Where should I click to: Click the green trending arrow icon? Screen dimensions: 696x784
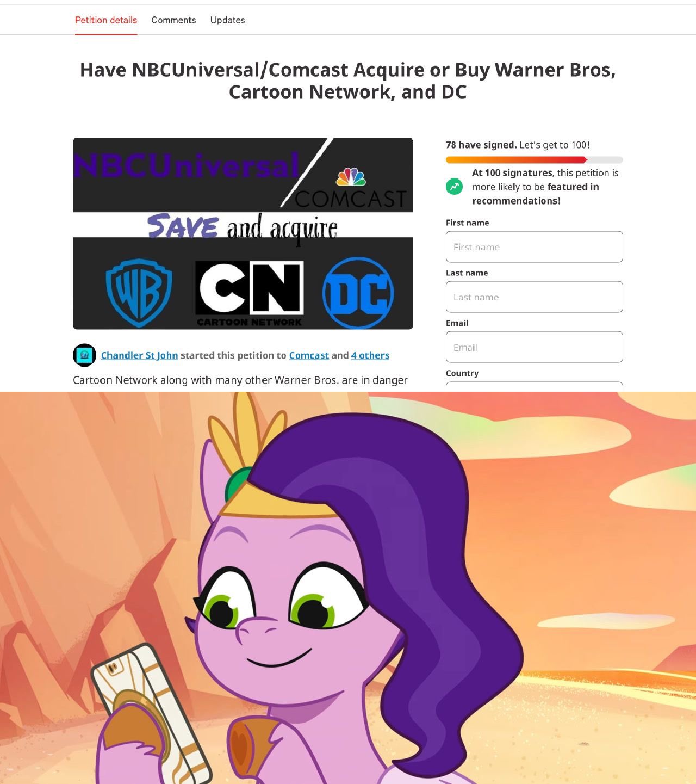coord(454,187)
